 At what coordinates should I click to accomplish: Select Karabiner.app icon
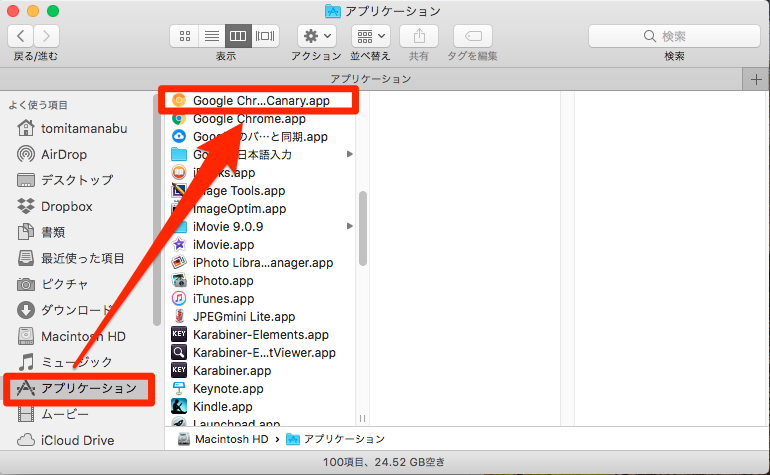[x=179, y=370]
